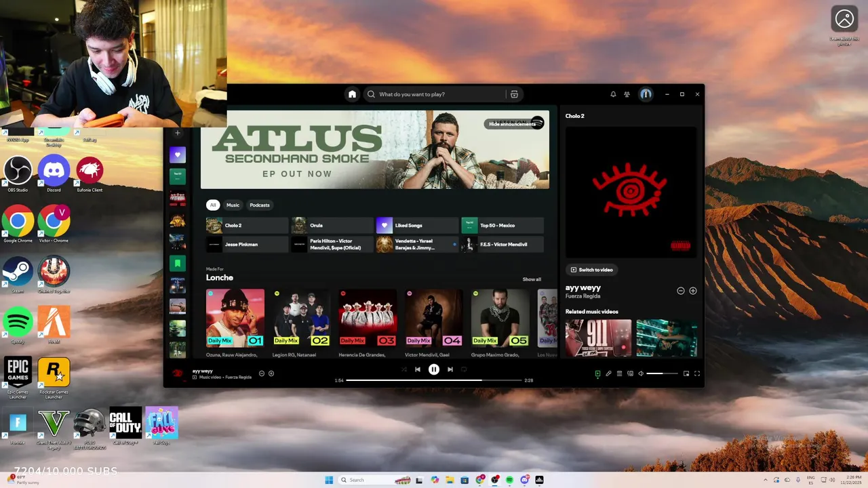Image resolution: width=868 pixels, height=488 pixels.
Task: Go to Spotify Home
Action: tap(352, 94)
